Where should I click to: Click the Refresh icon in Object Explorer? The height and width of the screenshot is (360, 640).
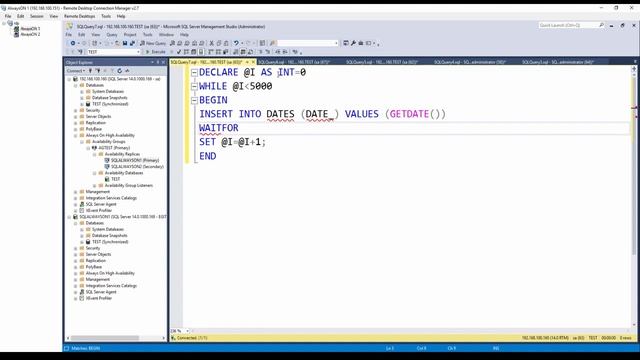click(120, 71)
